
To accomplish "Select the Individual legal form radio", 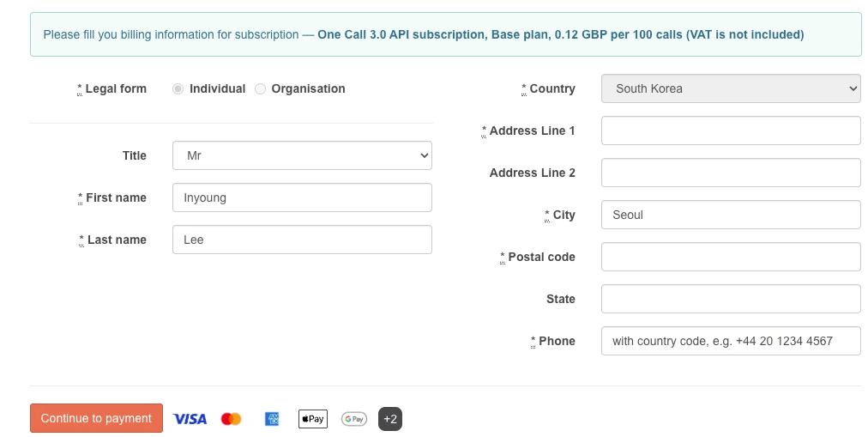I will click(x=178, y=88).
